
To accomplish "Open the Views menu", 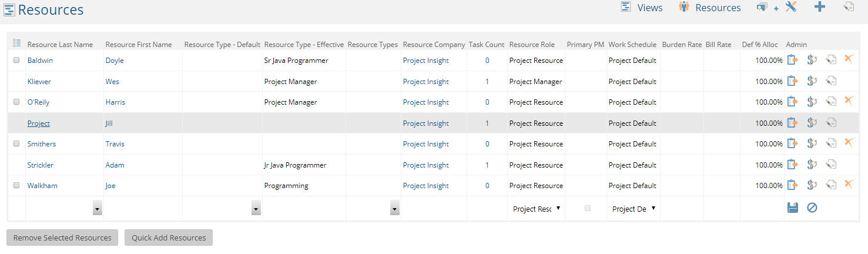I will [642, 8].
